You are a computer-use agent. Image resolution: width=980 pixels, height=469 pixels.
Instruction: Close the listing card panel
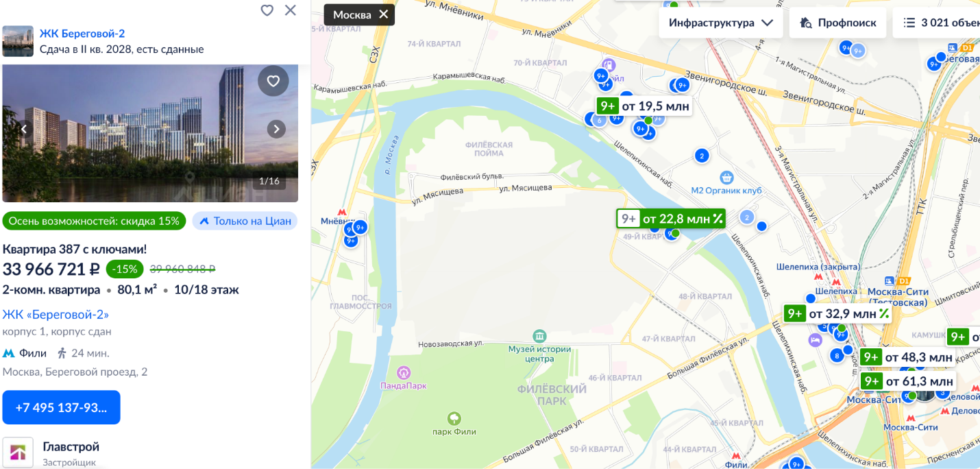(291, 10)
